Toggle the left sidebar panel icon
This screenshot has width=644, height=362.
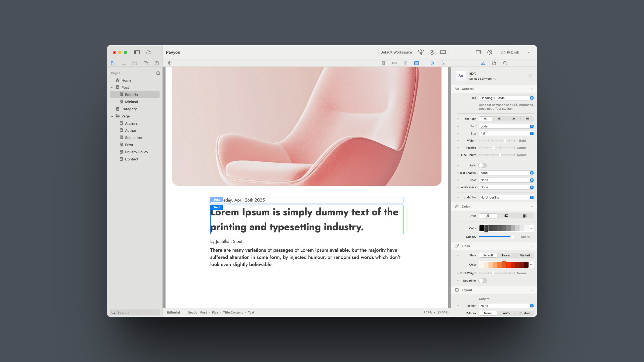[137, 52]
